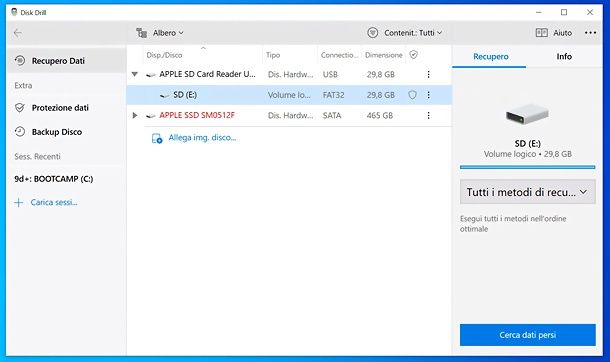
Task: Click the blue disk usage bar
Action: [528, 167]
